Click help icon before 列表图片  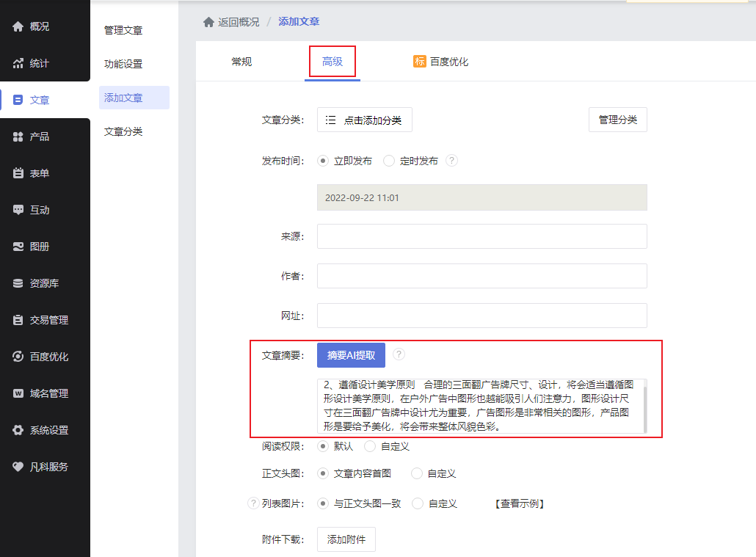coord(253,503)
